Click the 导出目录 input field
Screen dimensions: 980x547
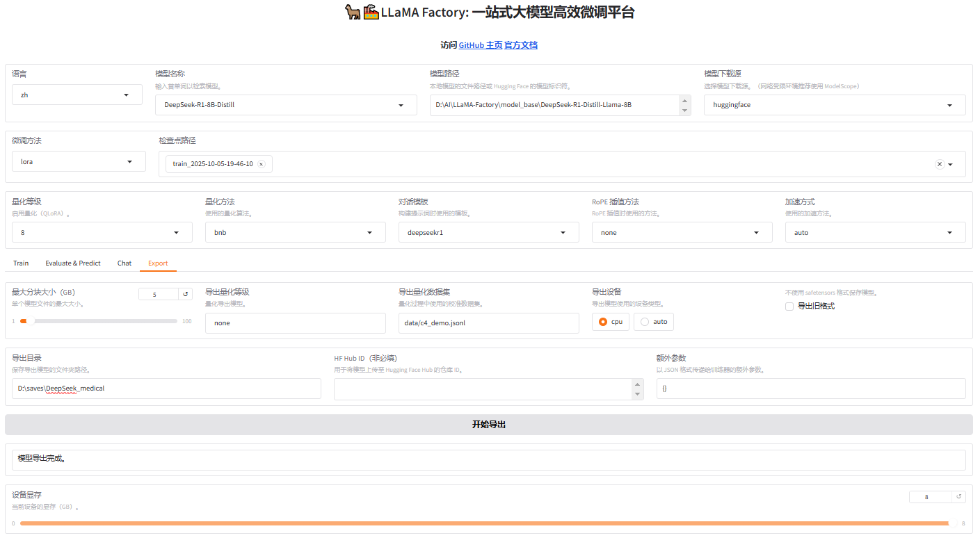[x=166, y=389]
